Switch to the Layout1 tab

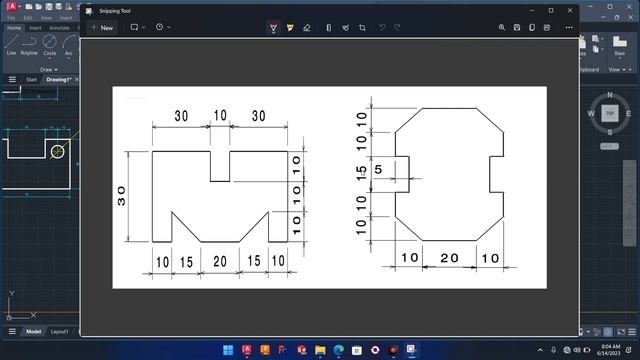pos(60,331)
